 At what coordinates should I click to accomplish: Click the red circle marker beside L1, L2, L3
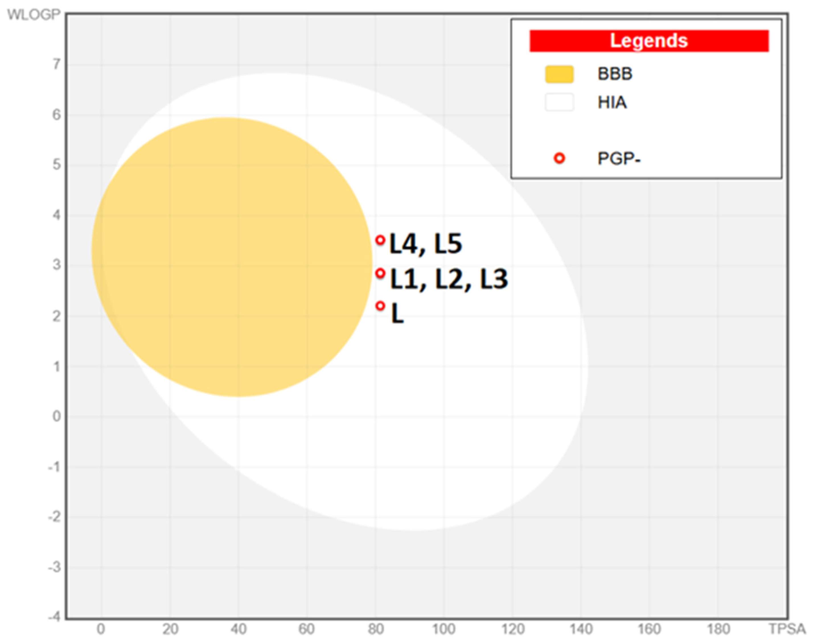click(380, 273)
